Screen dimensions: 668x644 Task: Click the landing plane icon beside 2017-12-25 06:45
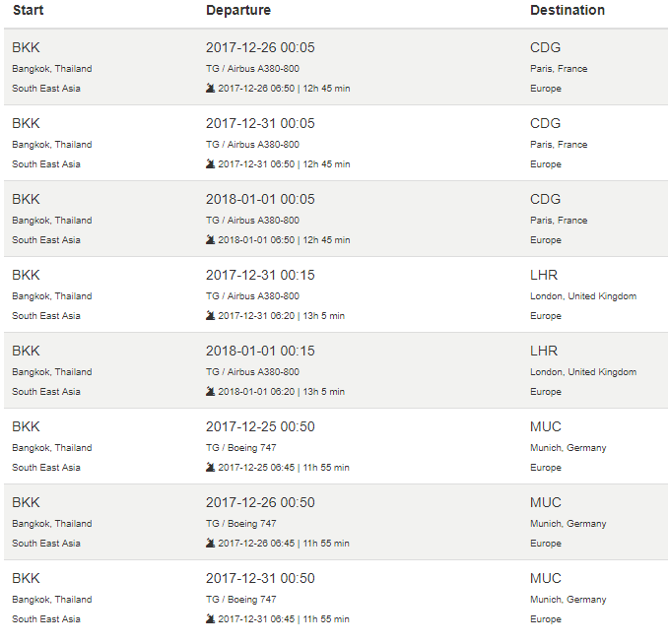[210, 468]
